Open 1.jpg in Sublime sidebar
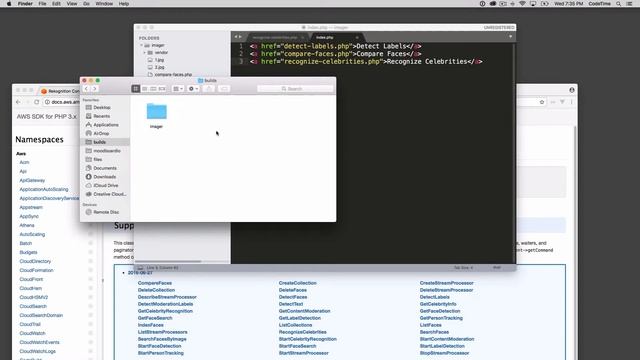The width and height of the screenshot is (640, 360). pos(159,60)
